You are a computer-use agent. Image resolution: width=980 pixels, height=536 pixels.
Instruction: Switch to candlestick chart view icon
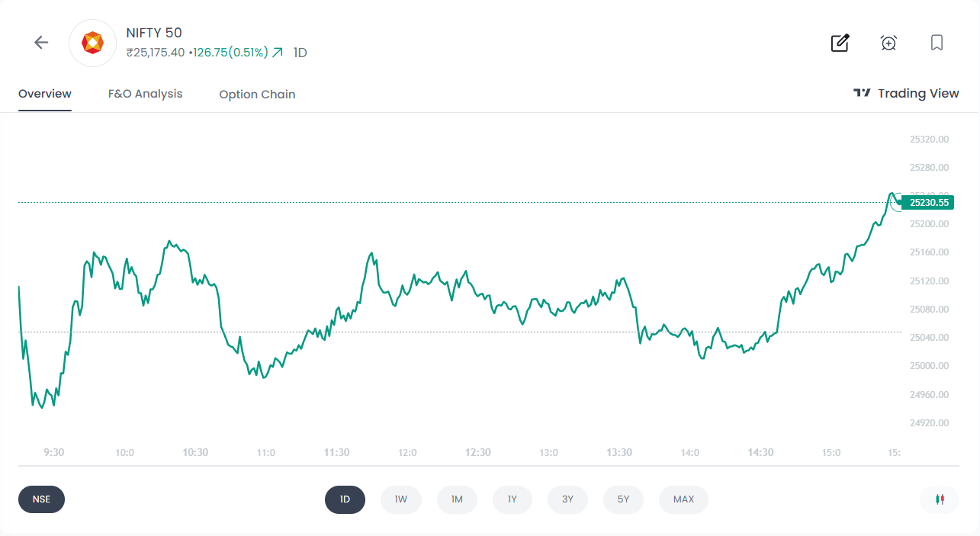tap(940, 499)
